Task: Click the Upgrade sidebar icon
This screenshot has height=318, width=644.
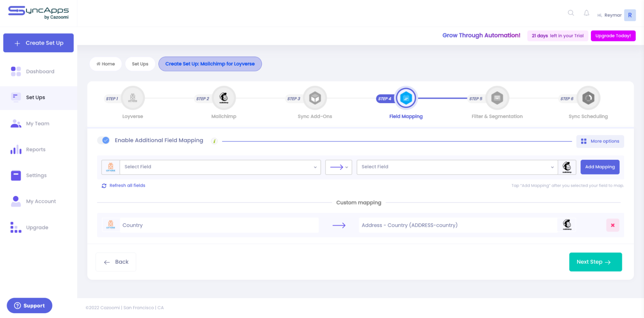Action: pos(16,227)
